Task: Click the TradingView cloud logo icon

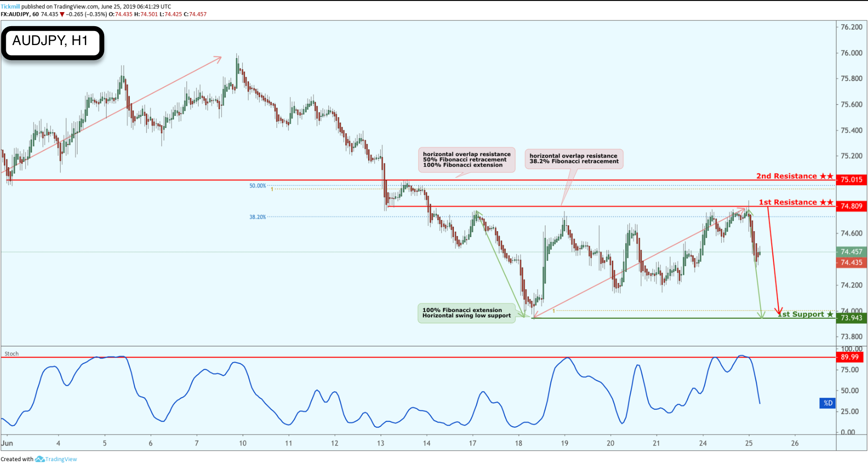Action: point(40,459)
